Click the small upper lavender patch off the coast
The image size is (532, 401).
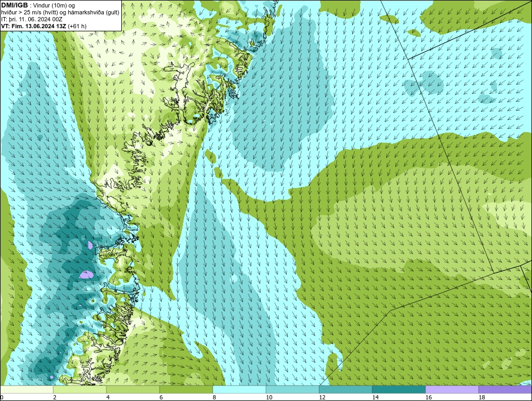90,244
